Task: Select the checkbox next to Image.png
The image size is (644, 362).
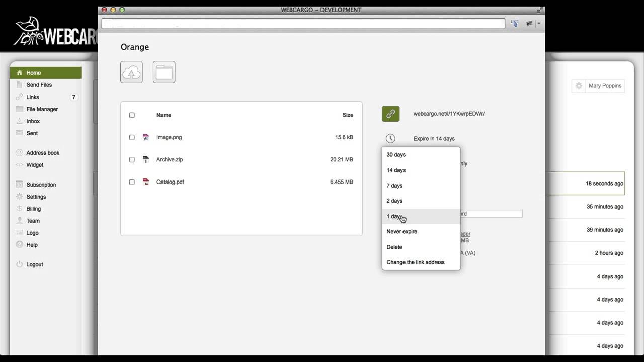Action: 132,137
